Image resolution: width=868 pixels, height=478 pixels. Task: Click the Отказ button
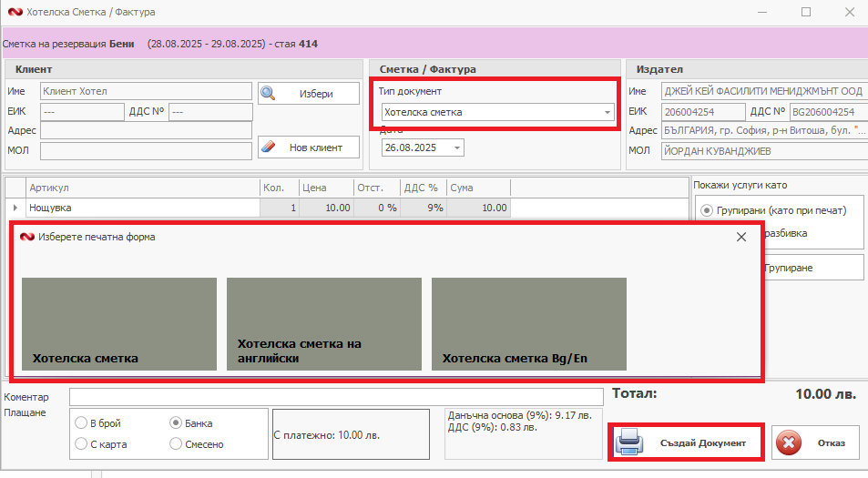[x=816, y=442]
